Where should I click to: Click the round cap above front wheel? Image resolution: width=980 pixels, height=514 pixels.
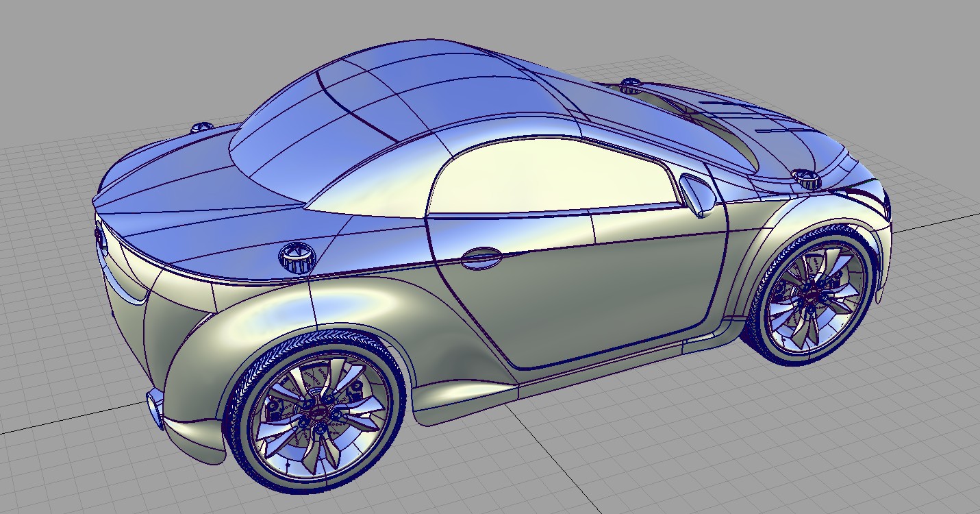(x=808, y=179)
